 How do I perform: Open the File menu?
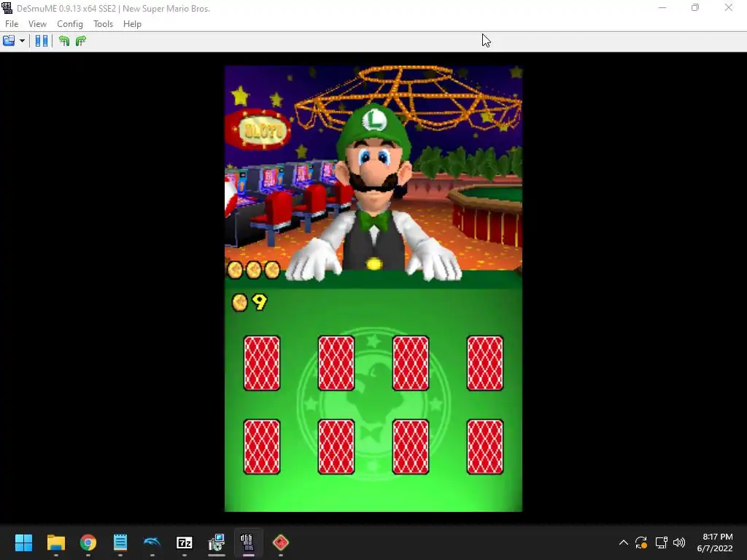12,24
